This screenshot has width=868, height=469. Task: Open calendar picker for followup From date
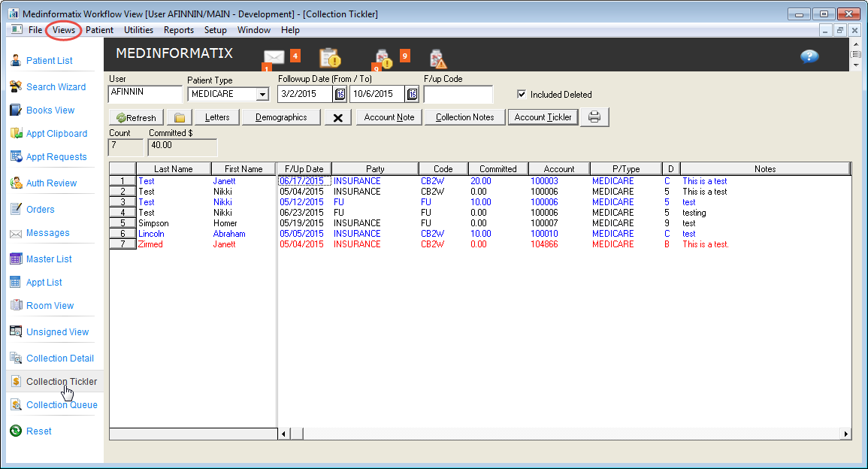[340, 94]
